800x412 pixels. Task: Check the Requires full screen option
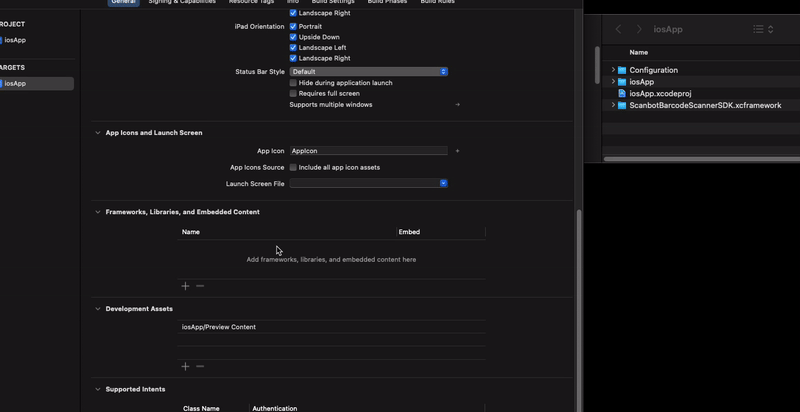point(293,94)
